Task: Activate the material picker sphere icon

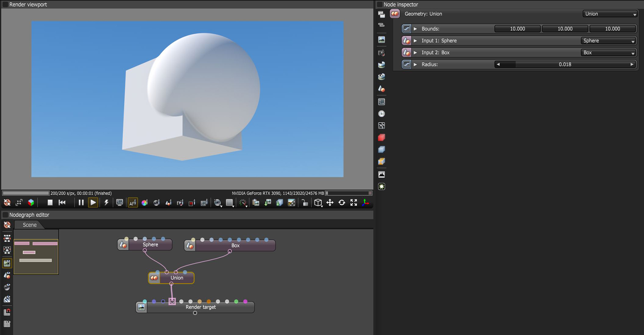Action: coord(156,203)
